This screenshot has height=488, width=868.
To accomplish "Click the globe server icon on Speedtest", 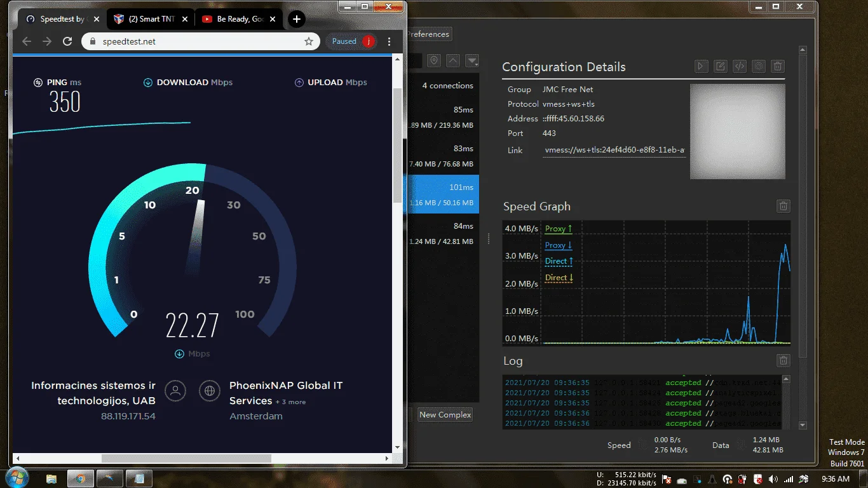I will [x=210, y=391].
